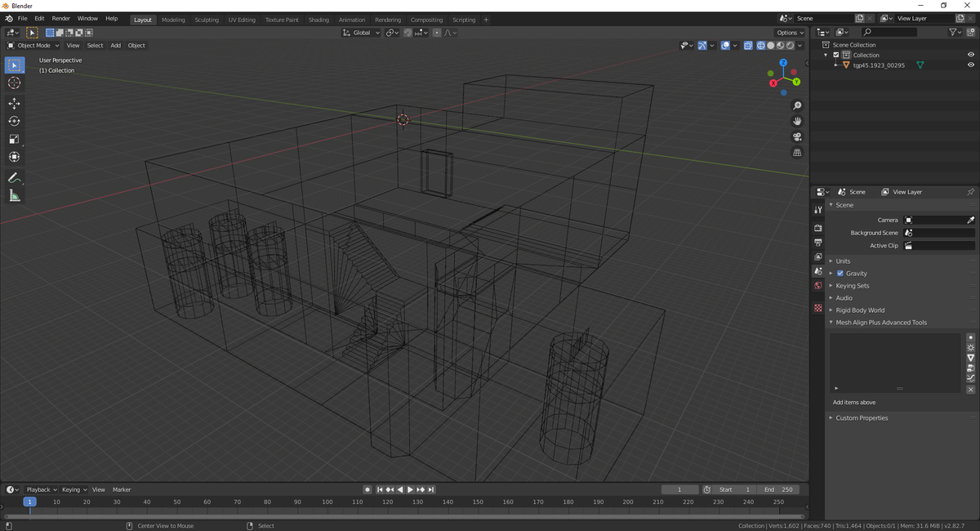Select the Move tool
This screenshot has width=980, height=531.
pos(14,103)
